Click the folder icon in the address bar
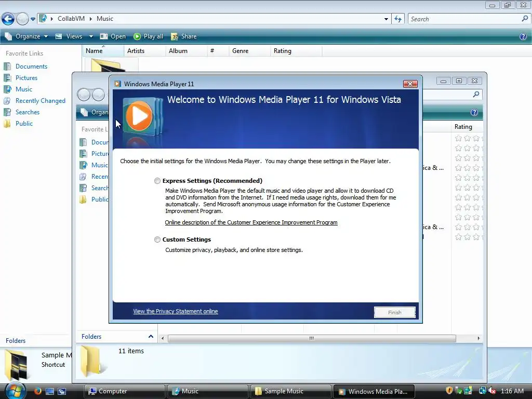This screenshot has width=532, height=399. [43, 18]
